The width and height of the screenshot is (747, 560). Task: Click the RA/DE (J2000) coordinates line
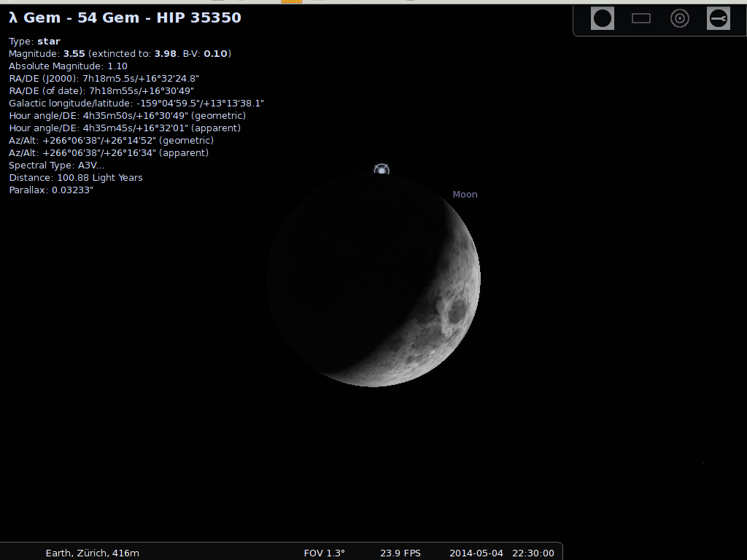pyautogui.click(x=104, y=79)
